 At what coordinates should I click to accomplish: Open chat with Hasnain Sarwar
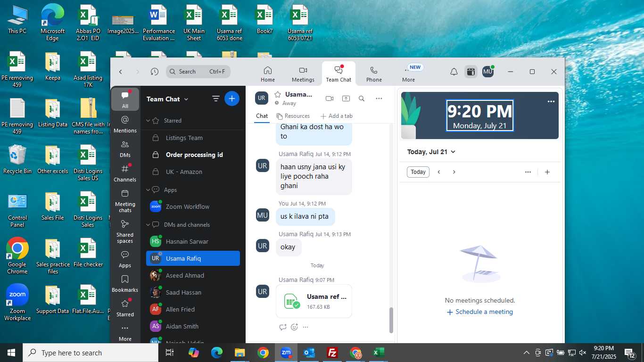pos(193,241)
